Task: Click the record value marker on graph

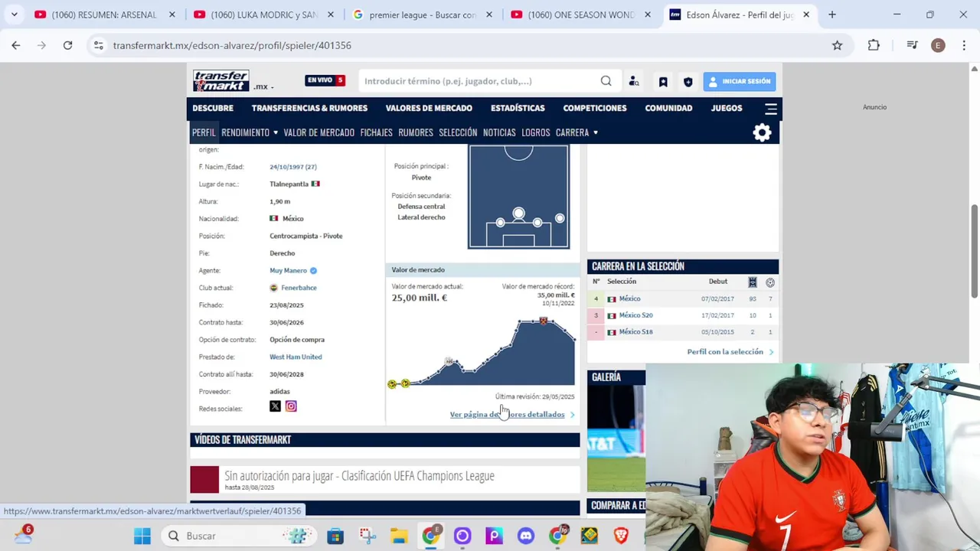Action: 544,321
